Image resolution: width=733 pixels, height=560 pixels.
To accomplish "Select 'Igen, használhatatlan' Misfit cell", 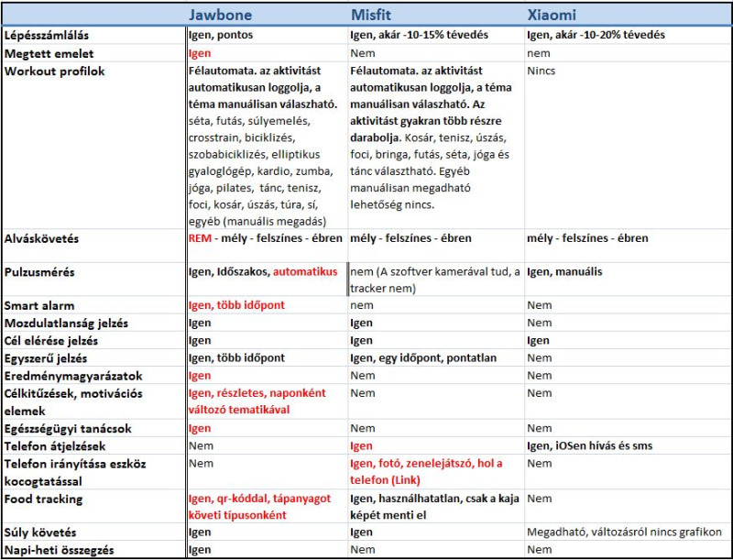I will 434,507.
